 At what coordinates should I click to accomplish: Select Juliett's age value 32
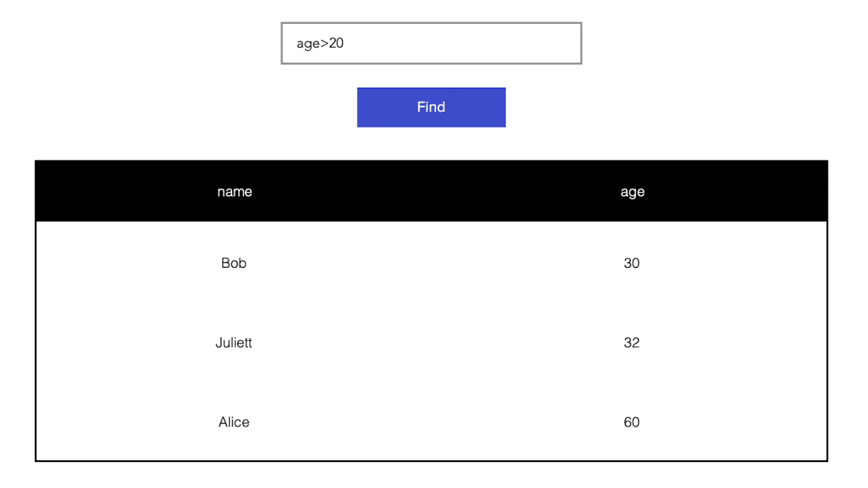coord(632,342)
